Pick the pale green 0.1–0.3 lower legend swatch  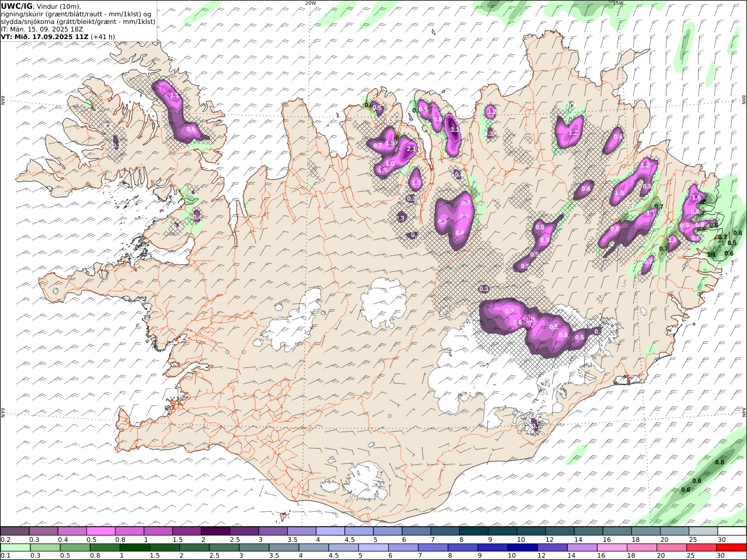point(16,548)
